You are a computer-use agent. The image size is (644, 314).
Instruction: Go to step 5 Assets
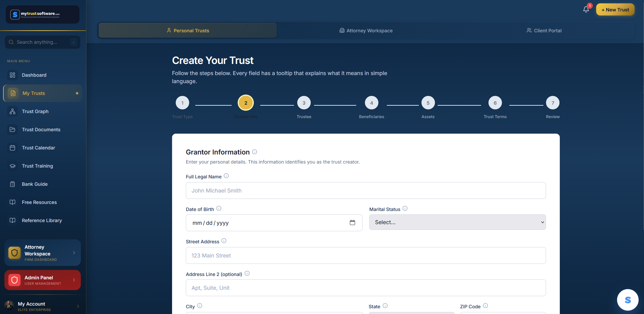point(428,103)
